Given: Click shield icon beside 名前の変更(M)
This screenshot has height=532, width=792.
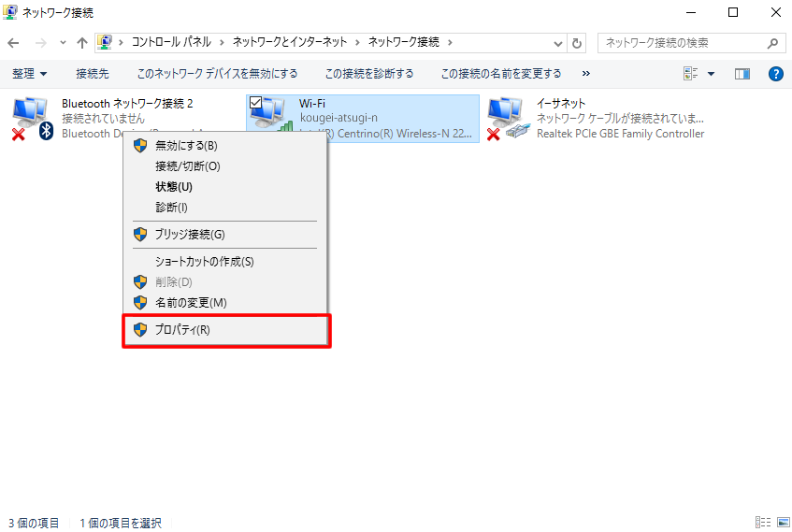Looking at the screenshot, I should 140,303.
